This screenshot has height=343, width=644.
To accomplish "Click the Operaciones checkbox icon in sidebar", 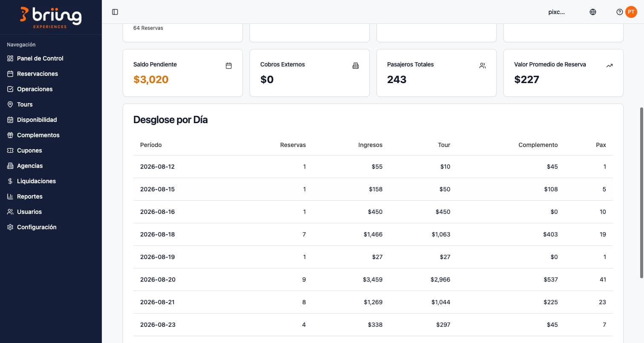I will 10,89.
